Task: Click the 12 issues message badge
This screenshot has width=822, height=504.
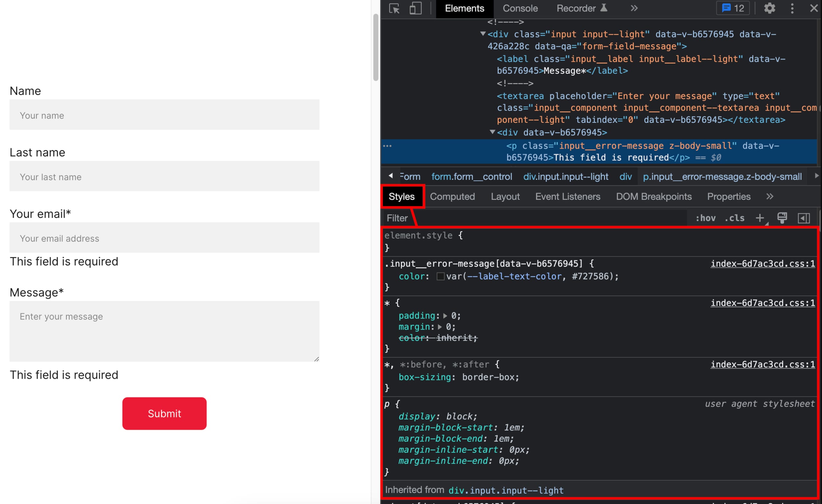Action: click(733, 8)
